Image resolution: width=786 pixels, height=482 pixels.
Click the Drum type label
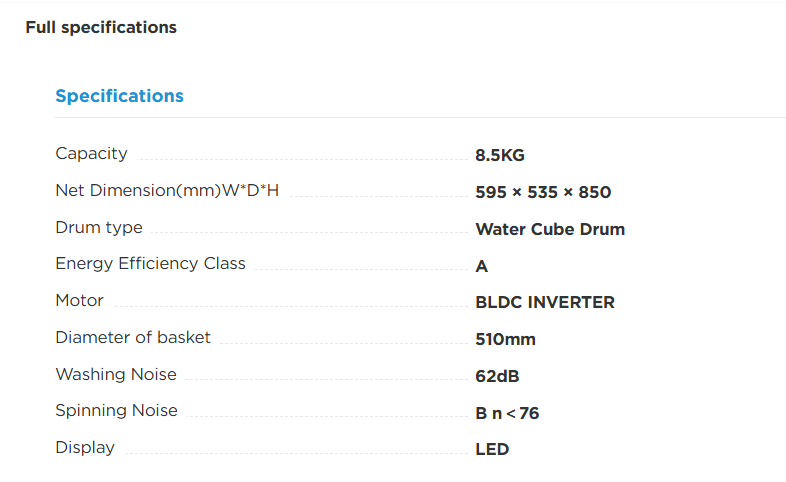(x=99, y=227)
